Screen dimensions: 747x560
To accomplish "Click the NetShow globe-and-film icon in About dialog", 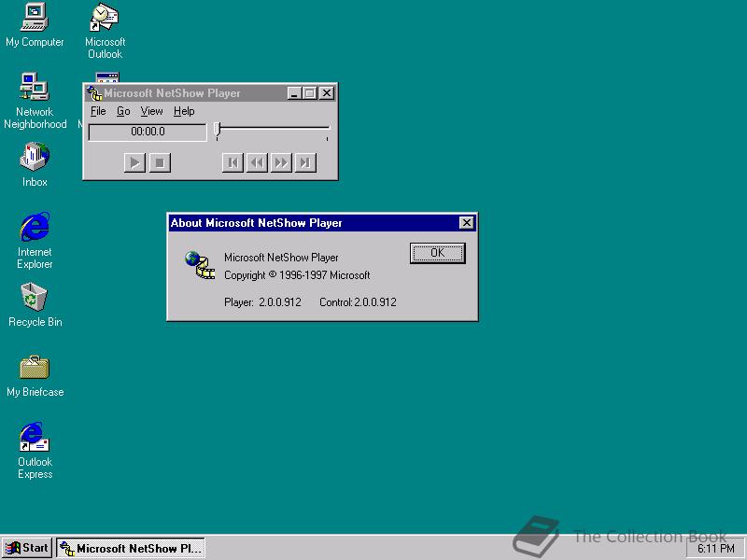I will 200,265.
